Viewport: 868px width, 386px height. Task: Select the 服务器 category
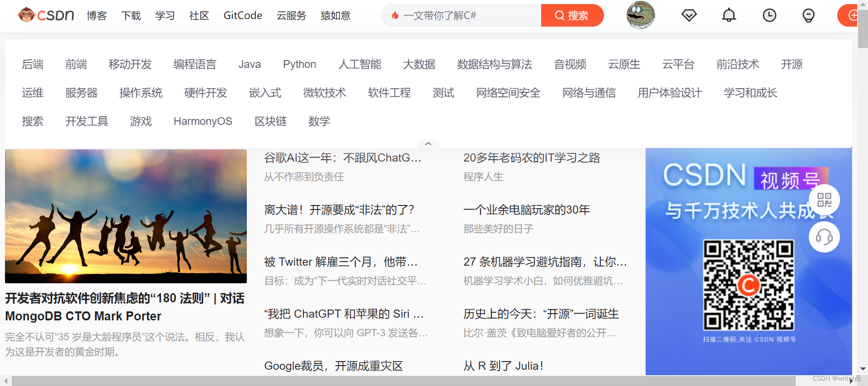(x=81, y=93)
